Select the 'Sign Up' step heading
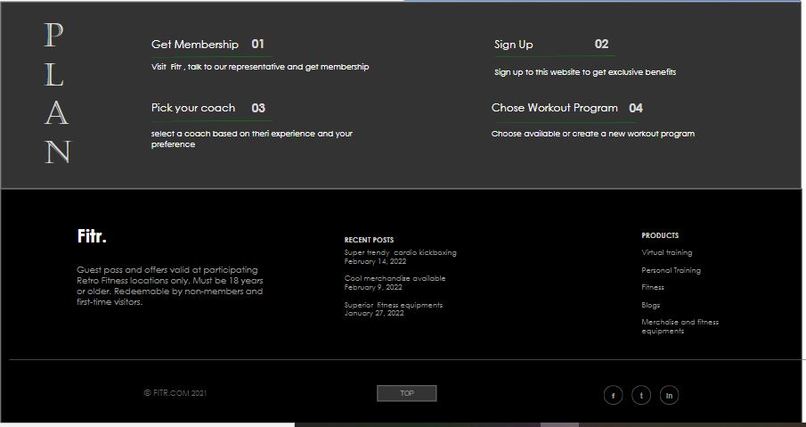Image resolution: width=806 pixels, height=427 pixels. coord(514,44)
